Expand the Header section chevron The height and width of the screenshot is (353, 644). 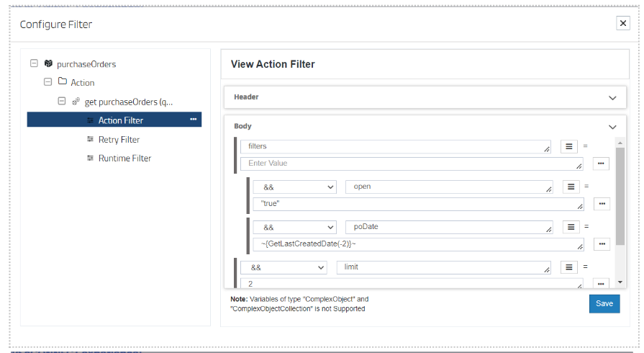click(612, 98)
